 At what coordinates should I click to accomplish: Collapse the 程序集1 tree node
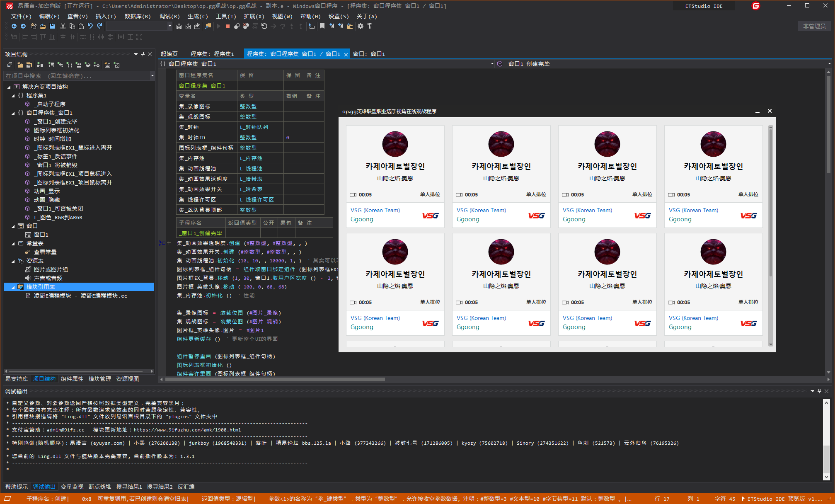[13, 96]
